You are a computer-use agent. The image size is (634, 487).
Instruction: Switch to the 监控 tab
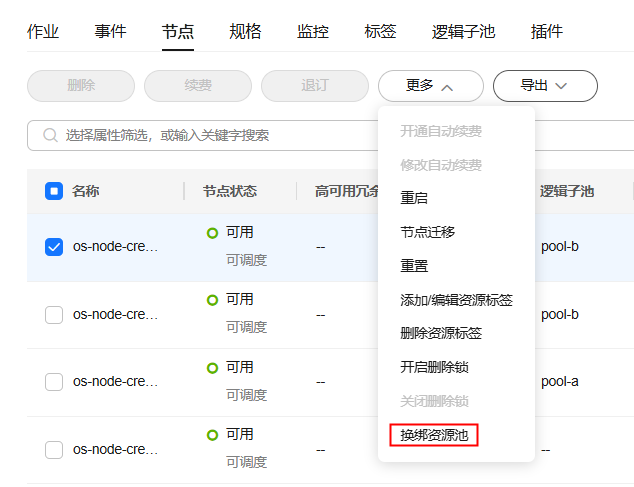click(313, 32)
